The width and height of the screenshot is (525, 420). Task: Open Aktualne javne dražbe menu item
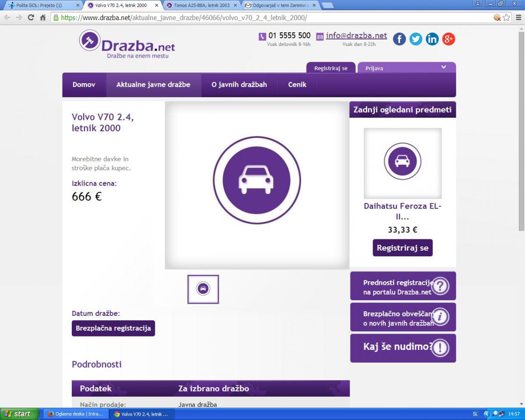[153, 85]
